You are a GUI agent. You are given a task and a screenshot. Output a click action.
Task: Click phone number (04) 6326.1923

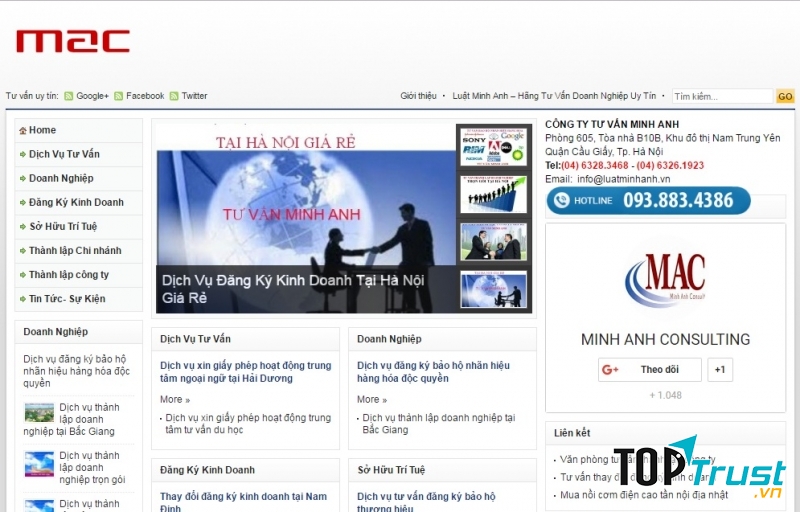point(670,165)
